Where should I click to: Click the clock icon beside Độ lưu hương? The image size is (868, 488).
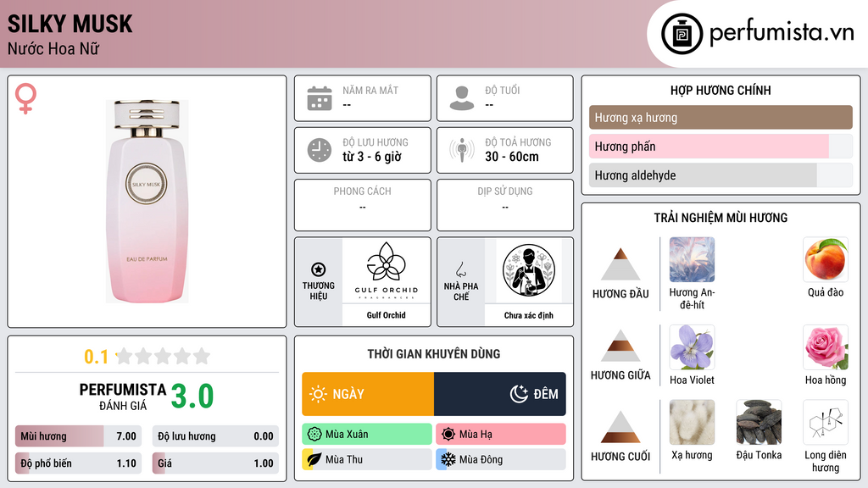320,150
